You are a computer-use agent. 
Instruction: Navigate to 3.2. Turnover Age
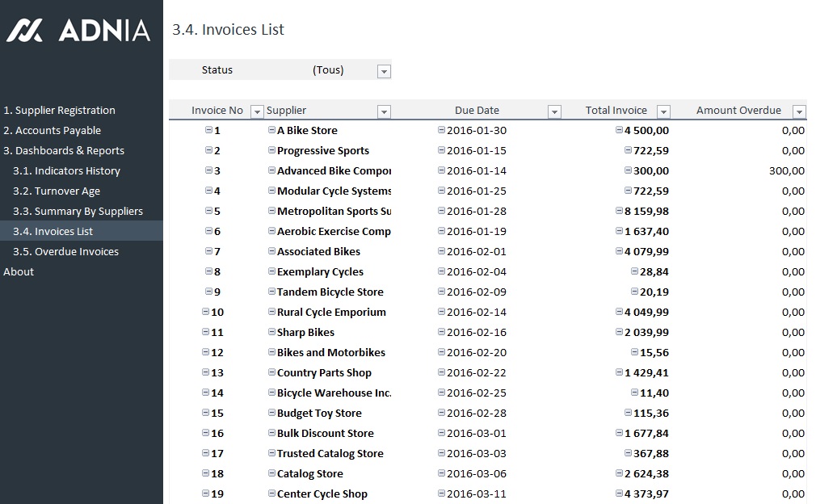pos(57,191)
